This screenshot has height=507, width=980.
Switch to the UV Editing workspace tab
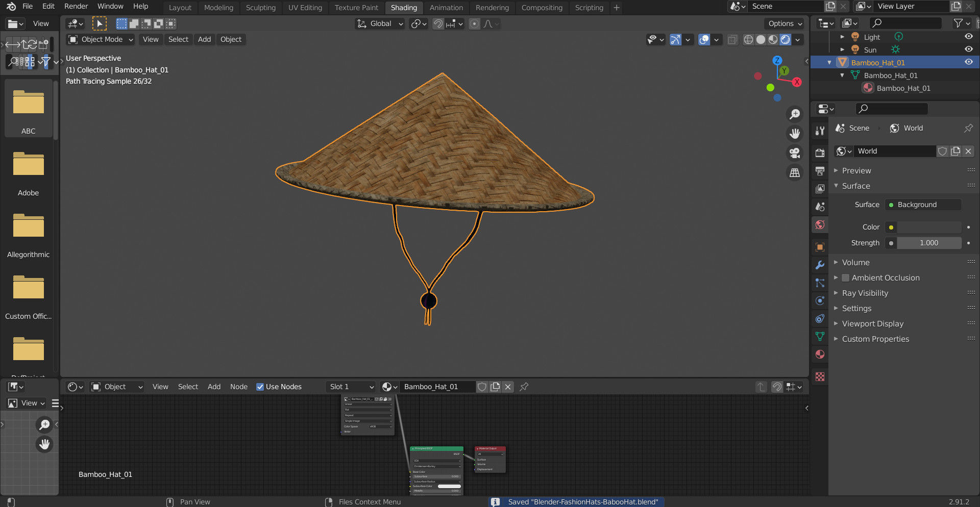pyautogui.click(x=305, y=8)
